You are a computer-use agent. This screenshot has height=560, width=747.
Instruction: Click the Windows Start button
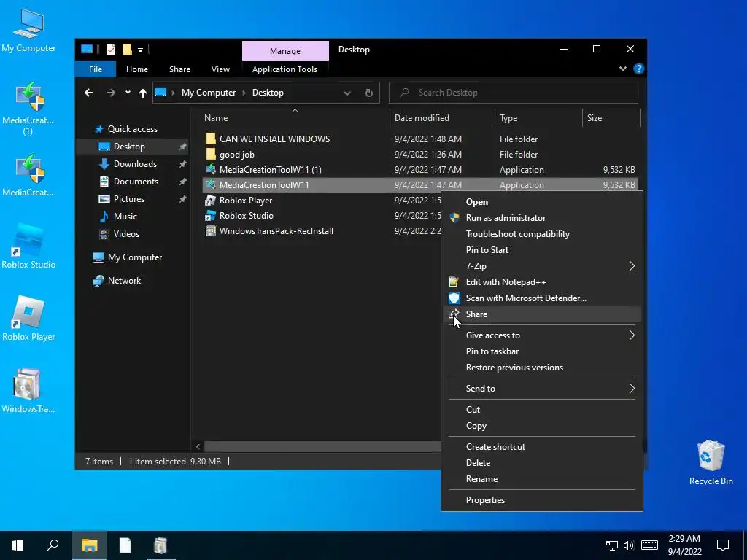click(18, 545)
